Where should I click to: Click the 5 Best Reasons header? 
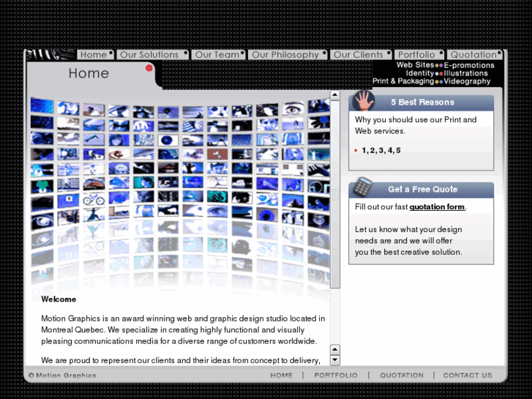(x=422, y=102)
